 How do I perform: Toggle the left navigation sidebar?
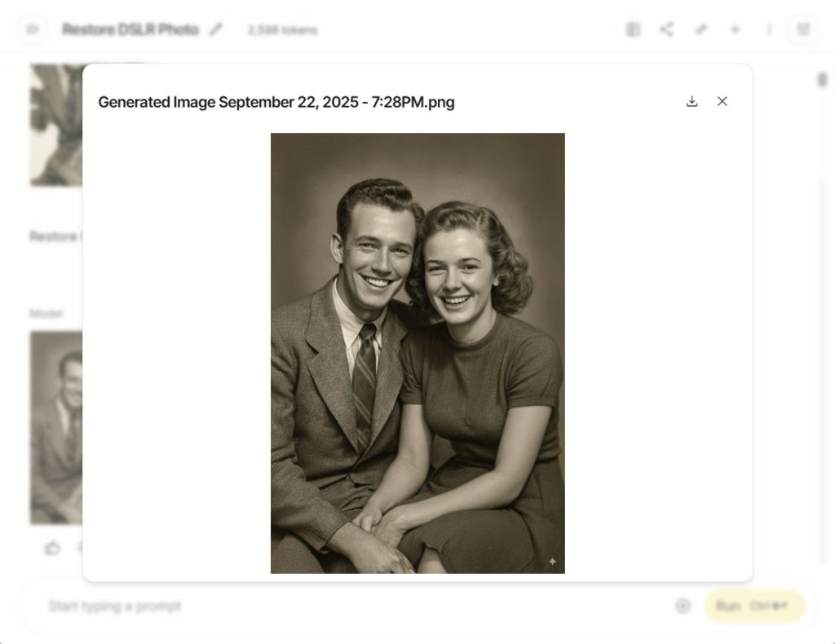[x=33, y=29]
